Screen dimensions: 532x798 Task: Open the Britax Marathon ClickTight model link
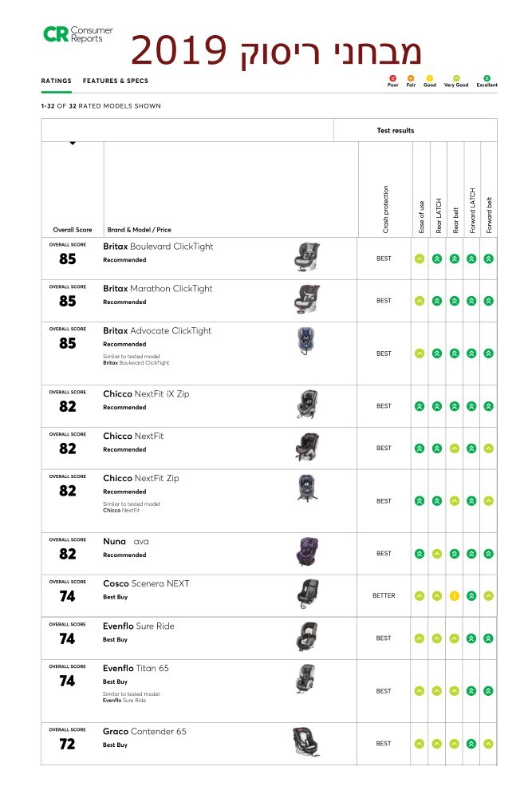point(158,289)
